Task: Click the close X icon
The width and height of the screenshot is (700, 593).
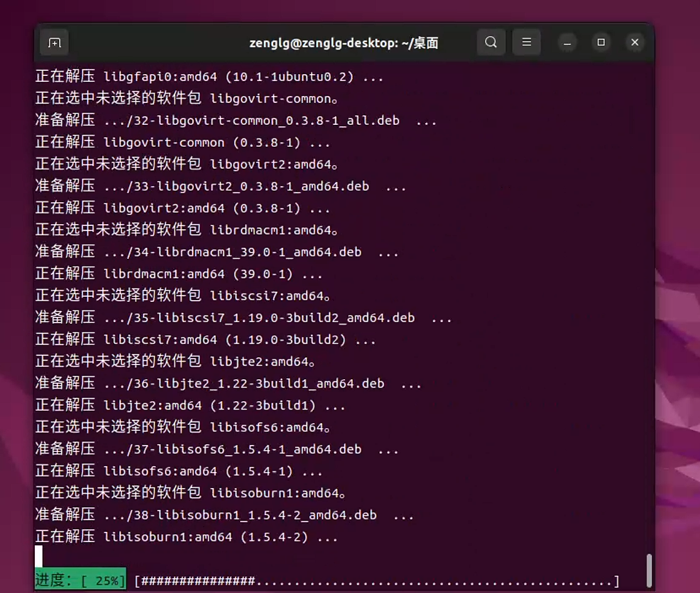Action: coord(634,42)
